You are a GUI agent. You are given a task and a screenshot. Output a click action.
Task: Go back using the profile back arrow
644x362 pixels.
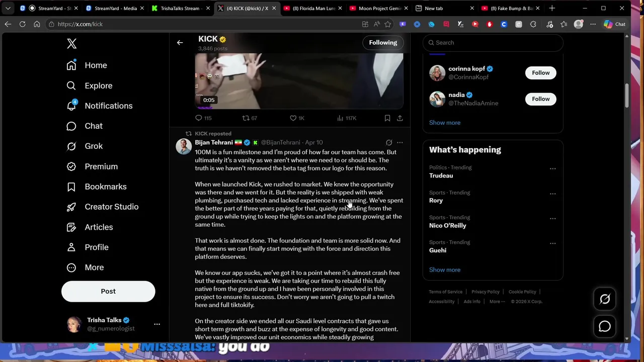click(x=180, y=43)
